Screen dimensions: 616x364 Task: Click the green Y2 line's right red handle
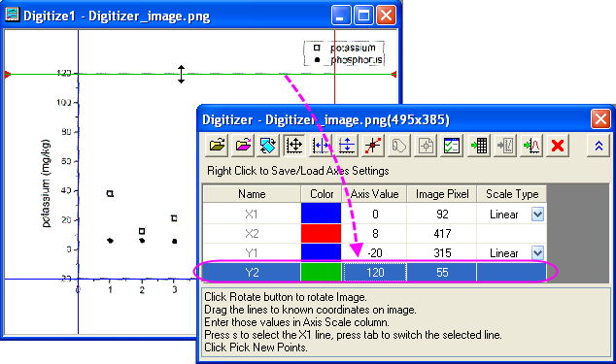coord(394,74)
